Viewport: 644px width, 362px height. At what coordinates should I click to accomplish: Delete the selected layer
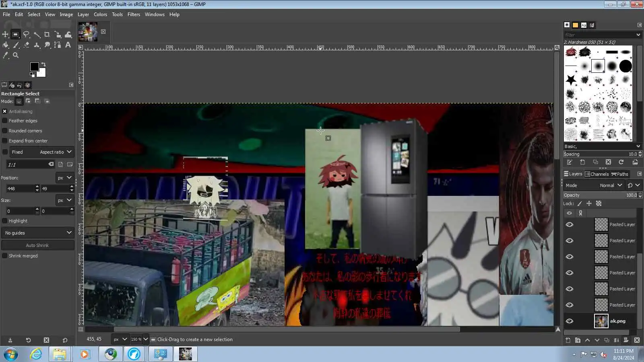(x=637, y=340)
